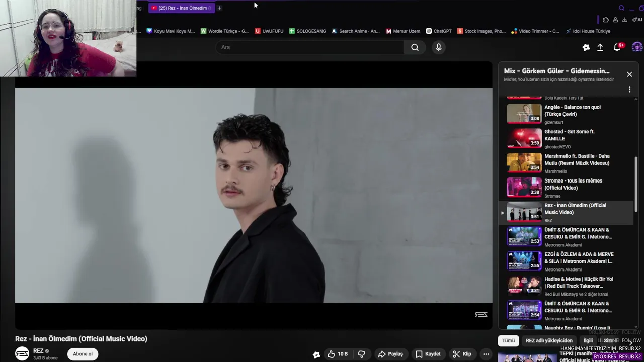The image size is (644, 362).
Task: Play Metronom Akademi 2:53 ÜMİT & ÖMÜRCAN video
Action: click(566, 237)
